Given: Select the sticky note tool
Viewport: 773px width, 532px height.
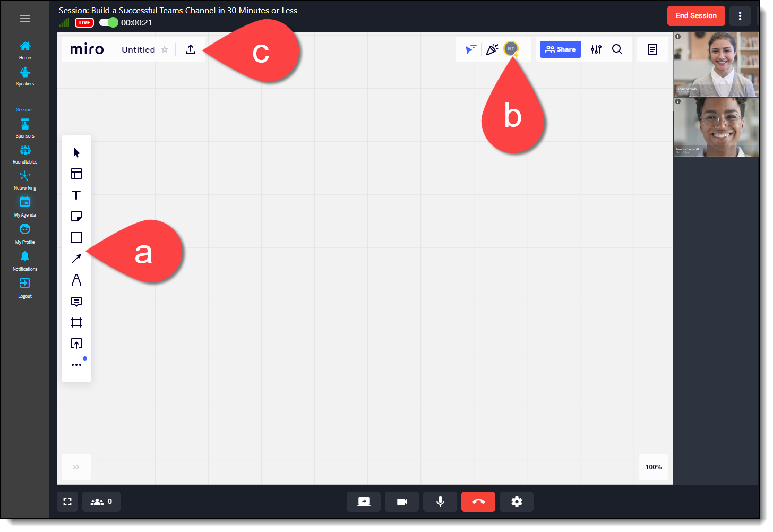Looking at the screenshot, I should pyautogui.click(x=76, y=216).
